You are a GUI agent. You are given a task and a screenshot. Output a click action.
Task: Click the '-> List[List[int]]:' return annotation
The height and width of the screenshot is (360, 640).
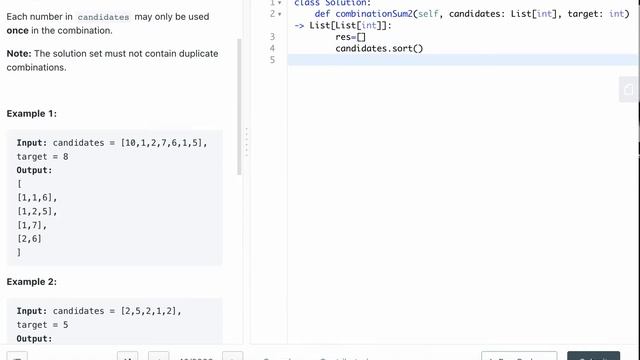tap(343, 25)
